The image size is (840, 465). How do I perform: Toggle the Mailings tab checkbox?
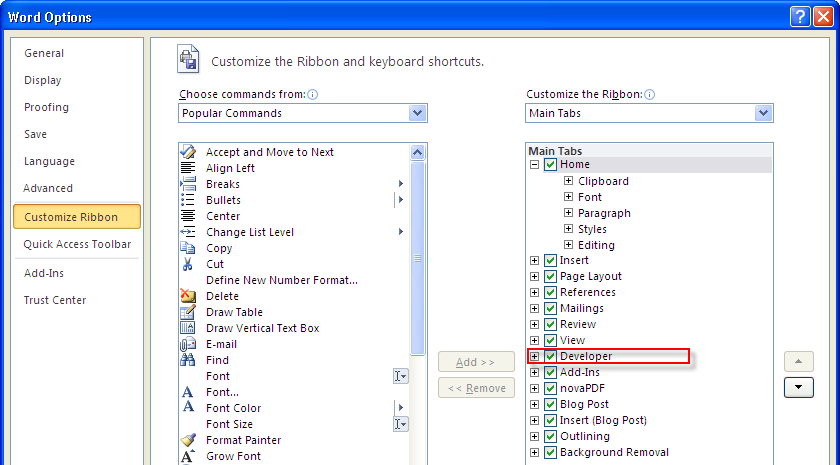coord(550,308)
